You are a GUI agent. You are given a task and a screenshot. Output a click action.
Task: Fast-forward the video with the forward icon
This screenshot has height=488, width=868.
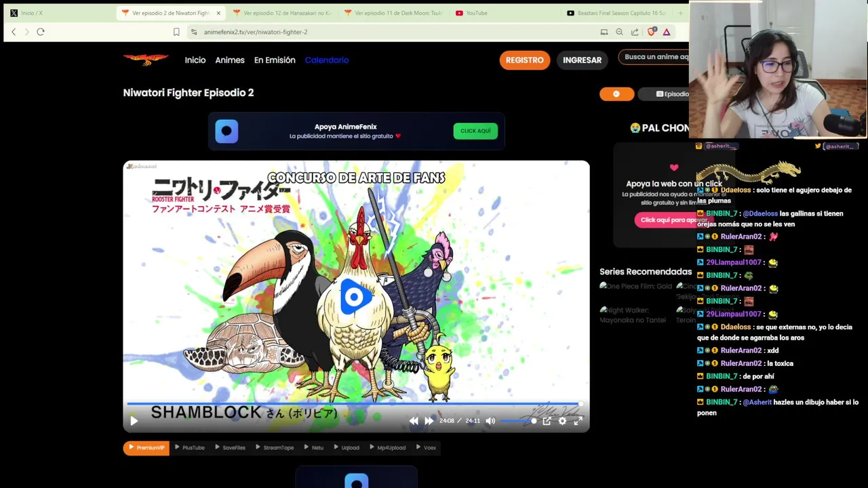pyautogui.click(x=429, y=421)
